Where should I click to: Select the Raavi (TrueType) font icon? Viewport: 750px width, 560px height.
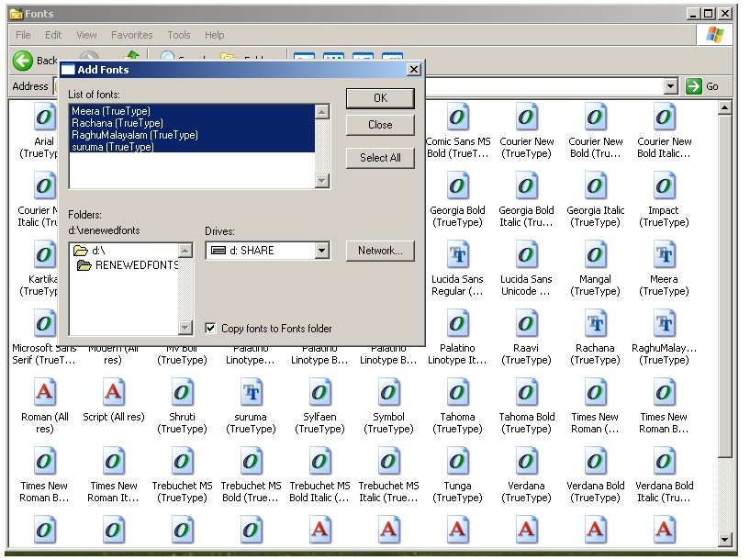click(526, 324)
